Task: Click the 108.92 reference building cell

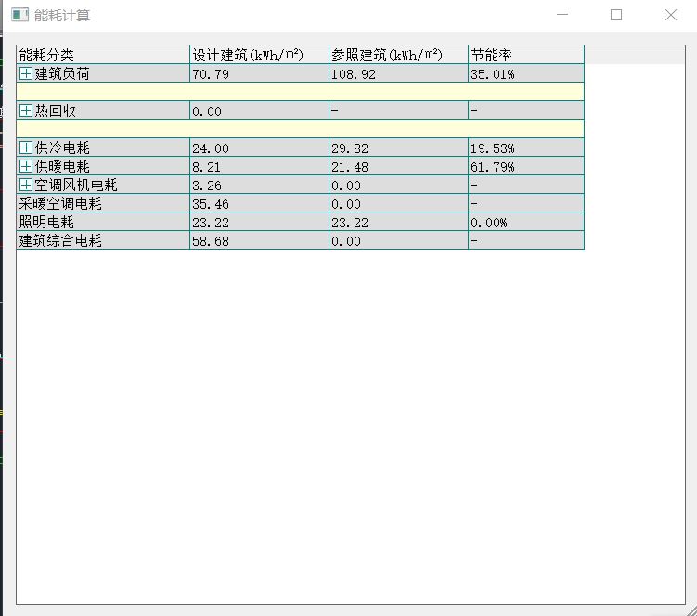Action: click(x=397, y=74)
